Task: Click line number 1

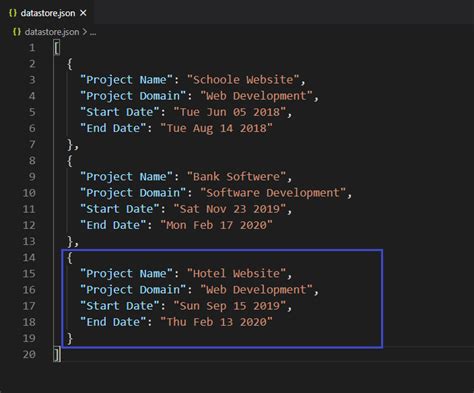Action: [x=32, y=48]
